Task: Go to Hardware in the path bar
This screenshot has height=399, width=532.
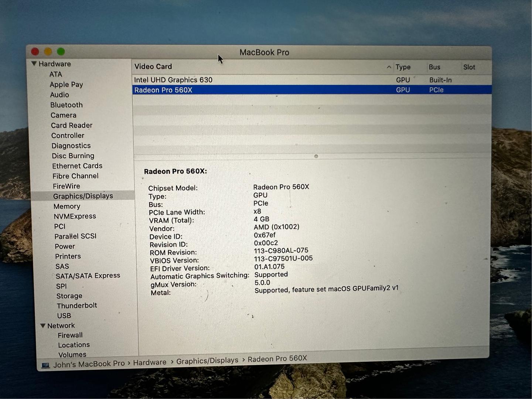Action: [150, 362]
